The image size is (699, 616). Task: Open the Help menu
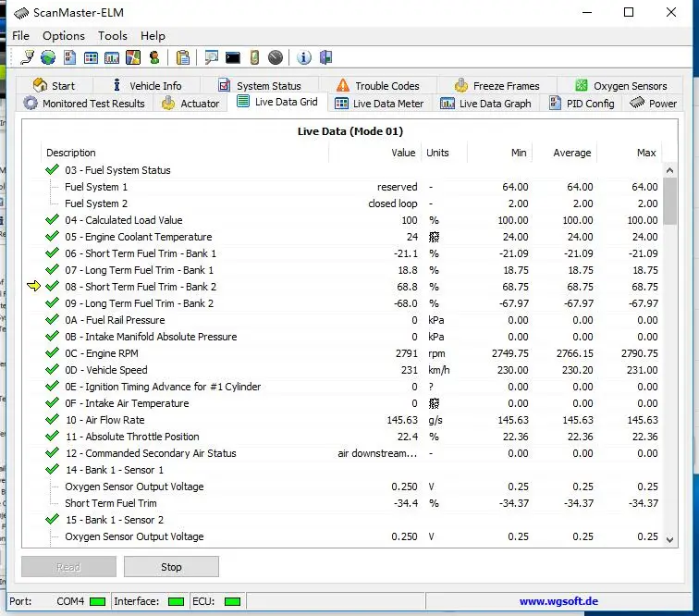click(x=153, y=36)
